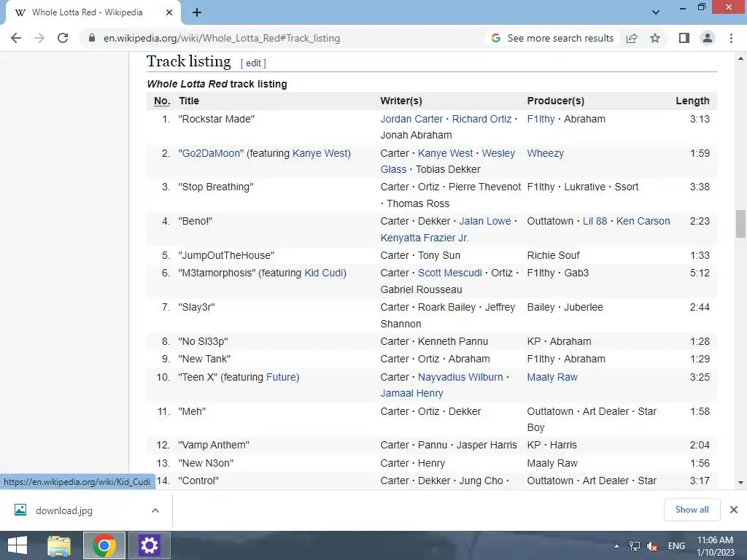Open Settings gear app in taskbar

(149, 545)
